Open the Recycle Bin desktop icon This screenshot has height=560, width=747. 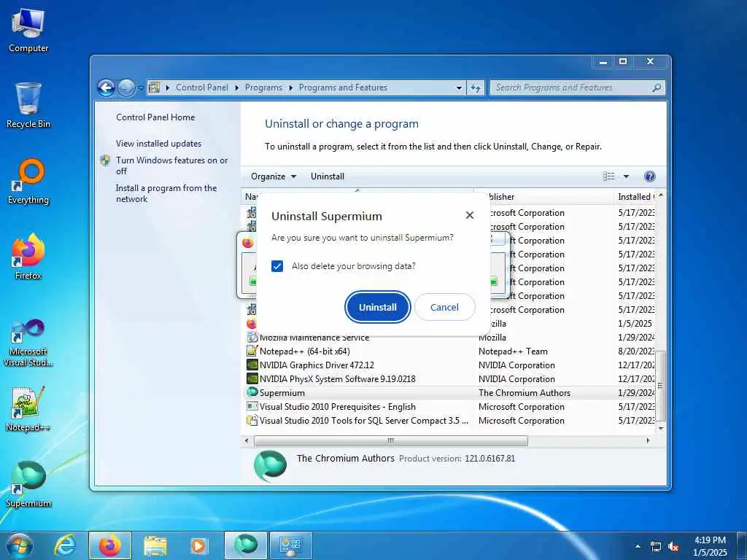tap(28, 106)
